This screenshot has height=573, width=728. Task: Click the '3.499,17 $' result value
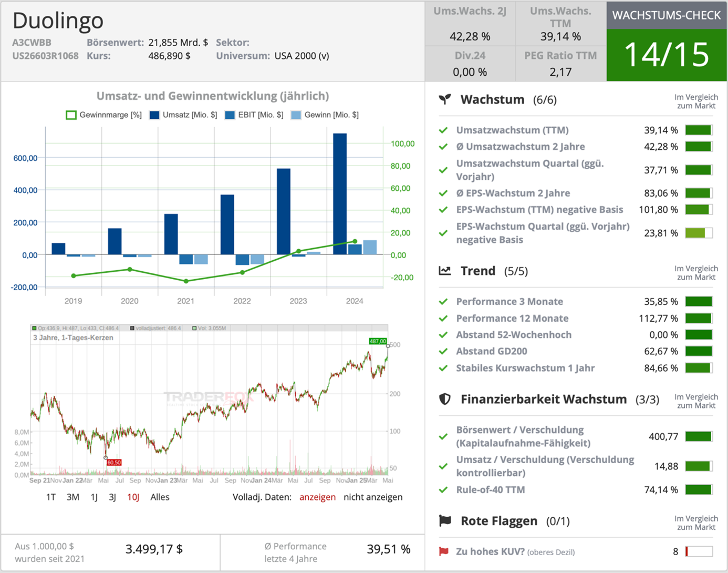coord(154,549)
